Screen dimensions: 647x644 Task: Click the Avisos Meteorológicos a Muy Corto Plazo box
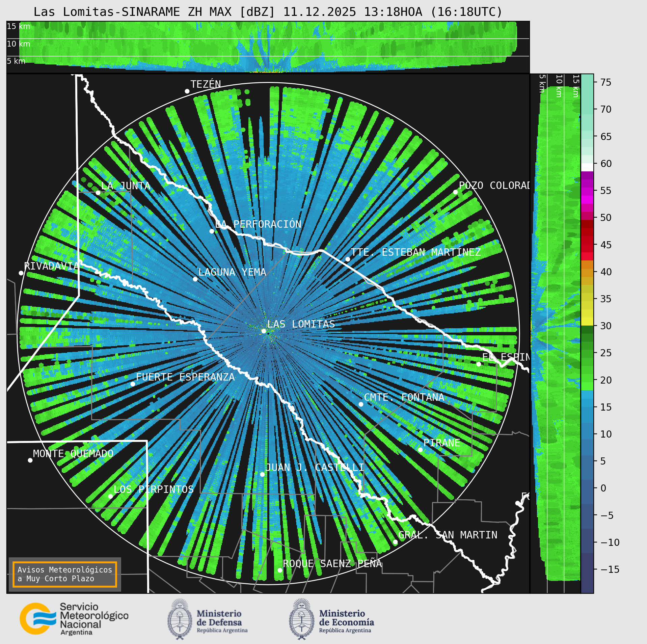tap(65, 574)
